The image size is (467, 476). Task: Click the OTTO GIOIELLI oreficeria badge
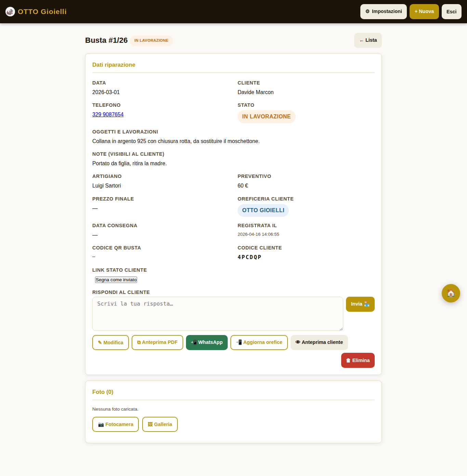tap(263, 210)
